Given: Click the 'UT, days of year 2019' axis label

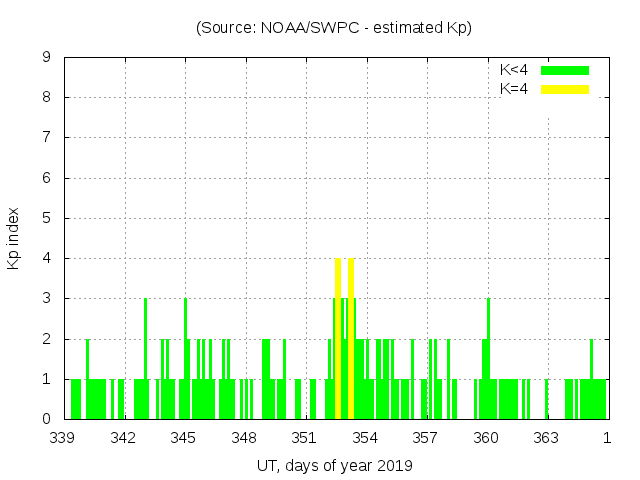Looking at the screenshot, I should [334, 465].
